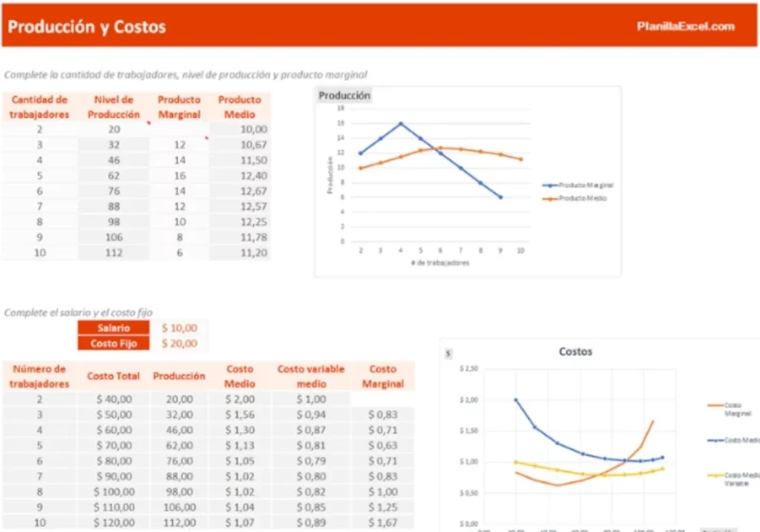760x532 pixels.
Task: Select Costo Medio cell $ 1,13
Action: 240,445
